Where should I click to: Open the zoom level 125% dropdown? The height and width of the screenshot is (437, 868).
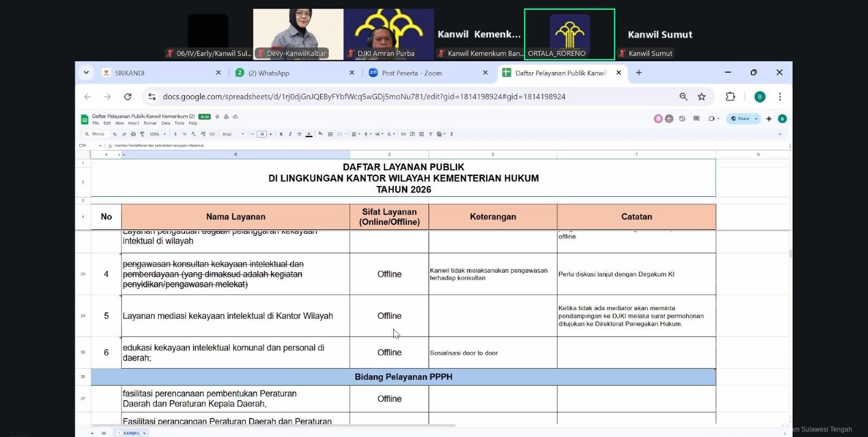pos(157,134)
